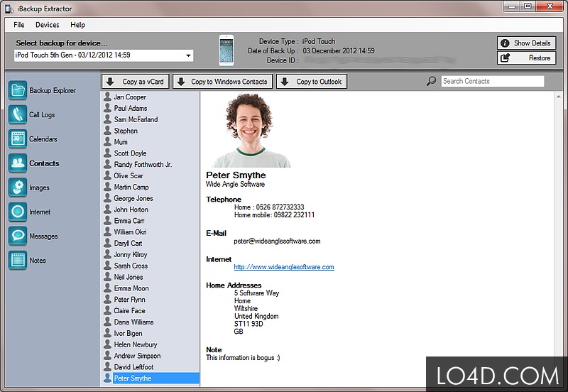
Task: Select contact Scott Doyle
Action: (130, 153)
